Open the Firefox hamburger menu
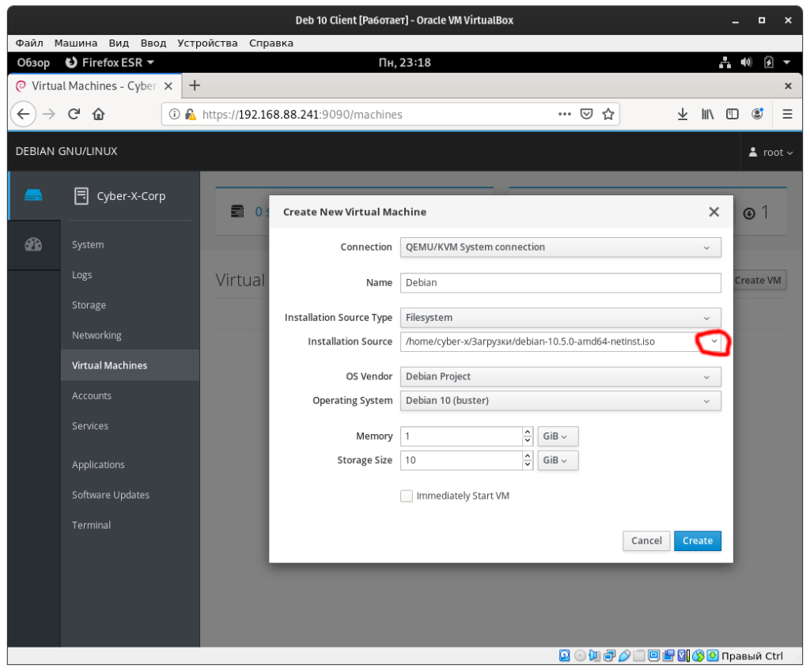810x672 pixels. [787, 114]
